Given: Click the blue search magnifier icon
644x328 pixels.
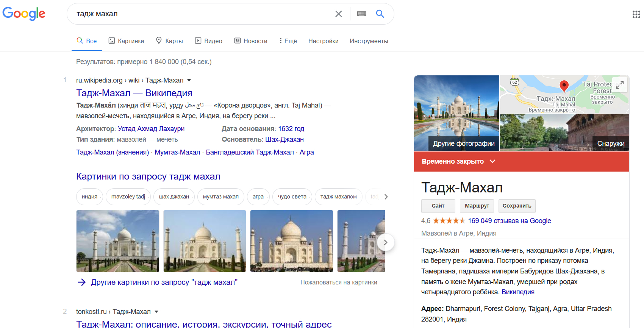Looking at the screenshot, I should [380, 14].
